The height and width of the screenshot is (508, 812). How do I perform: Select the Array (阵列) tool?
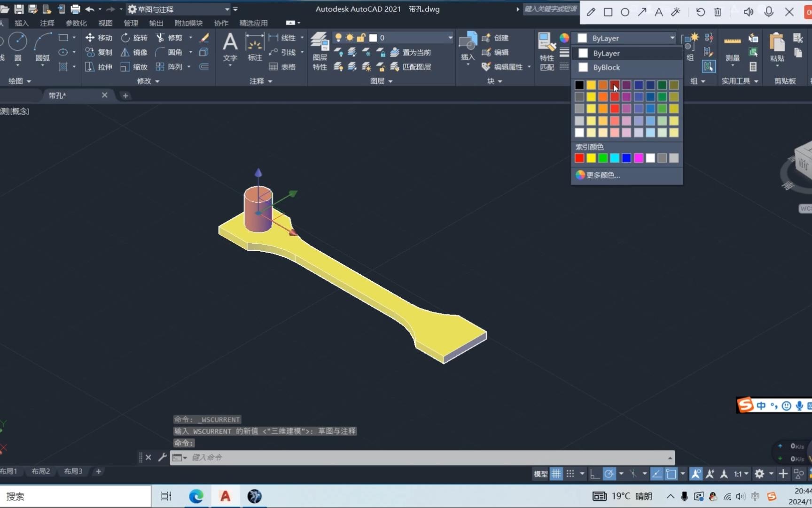pos(170,67)
